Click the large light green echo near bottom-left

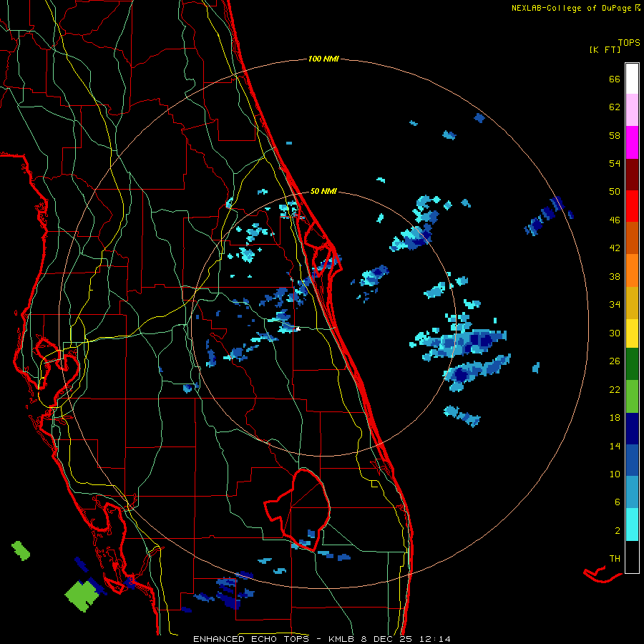pyautogui.click(x=84, y=596)
